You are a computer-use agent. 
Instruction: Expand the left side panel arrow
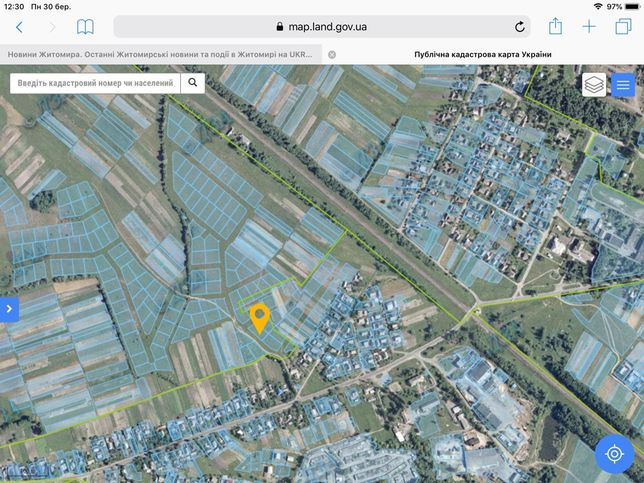point(9,309)
